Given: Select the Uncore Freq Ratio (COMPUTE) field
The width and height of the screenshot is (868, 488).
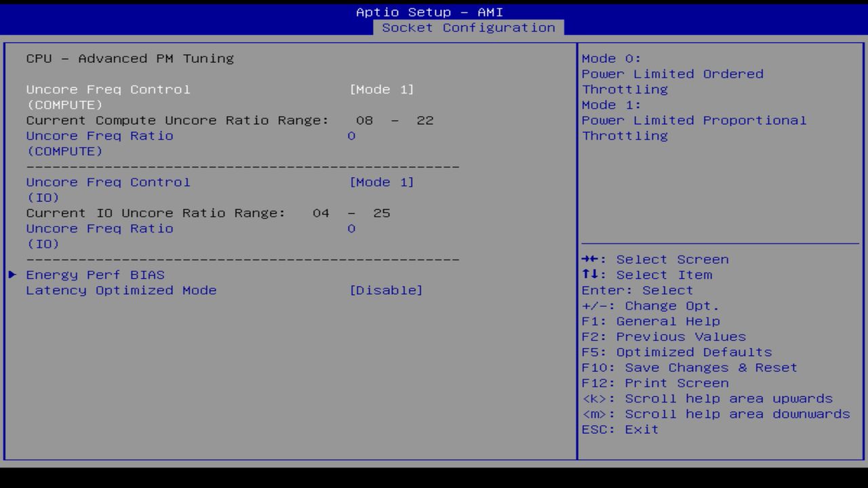Looking at the screenshot, I should click(x=99, y=136).
